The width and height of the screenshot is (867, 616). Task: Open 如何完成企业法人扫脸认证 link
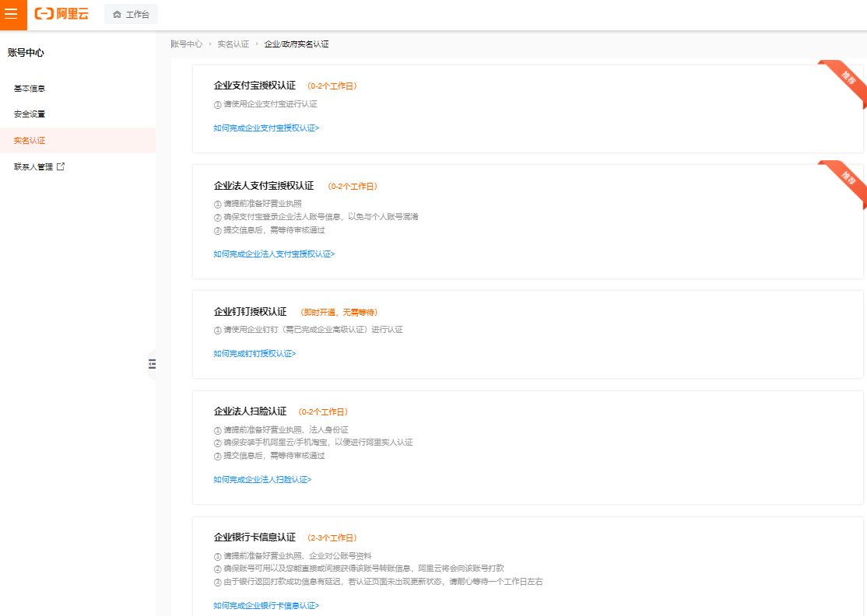pyautogui.click(x=262, y=480)
